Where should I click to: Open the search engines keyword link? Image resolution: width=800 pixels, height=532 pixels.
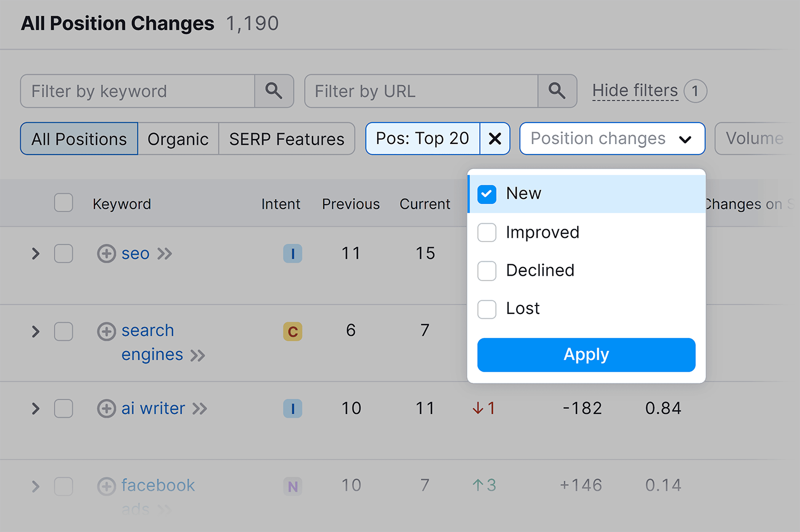click(152, 343)
